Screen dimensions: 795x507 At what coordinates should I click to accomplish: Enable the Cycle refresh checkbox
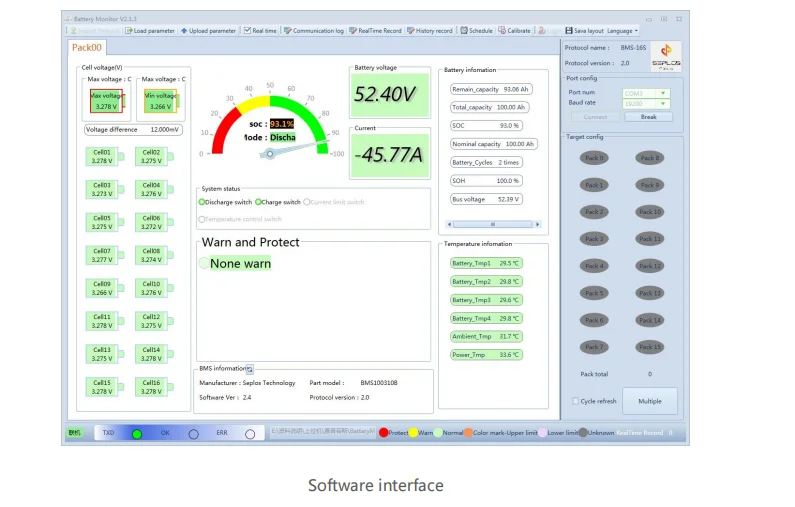pyautogui.click(x=575, y=401)
